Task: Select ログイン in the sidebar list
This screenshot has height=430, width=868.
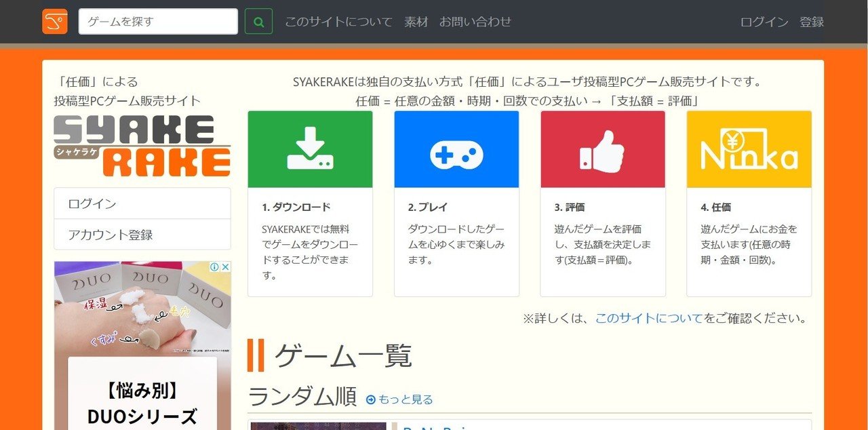Action: (142, 203)
